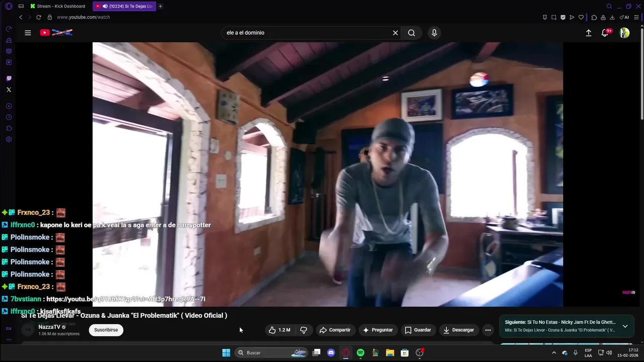Click the taskbar Buscar search box

[x=271, y=353]
